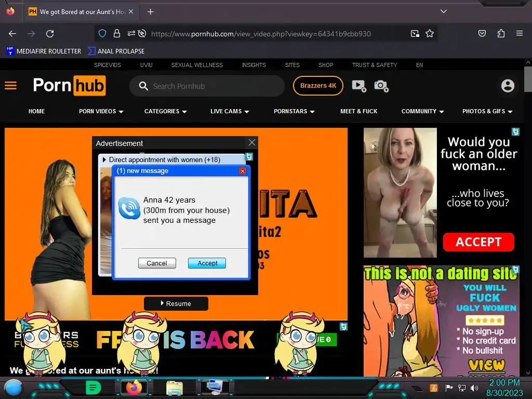The image size is (532, 399).
Task: Open the user account avatar menu
Action: coord(508,86)
